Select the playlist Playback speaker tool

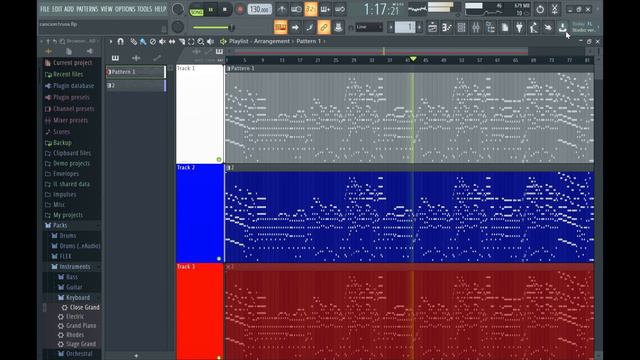[211, 41]
